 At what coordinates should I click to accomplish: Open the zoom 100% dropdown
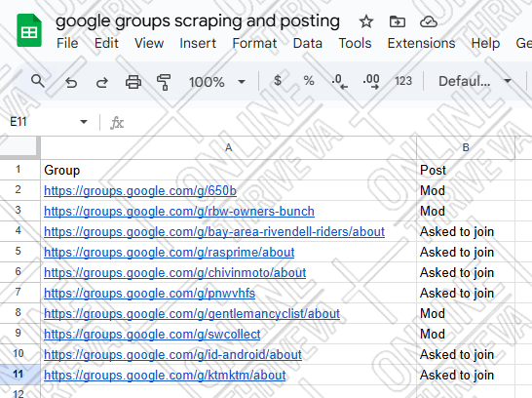[x=217, y=82]
